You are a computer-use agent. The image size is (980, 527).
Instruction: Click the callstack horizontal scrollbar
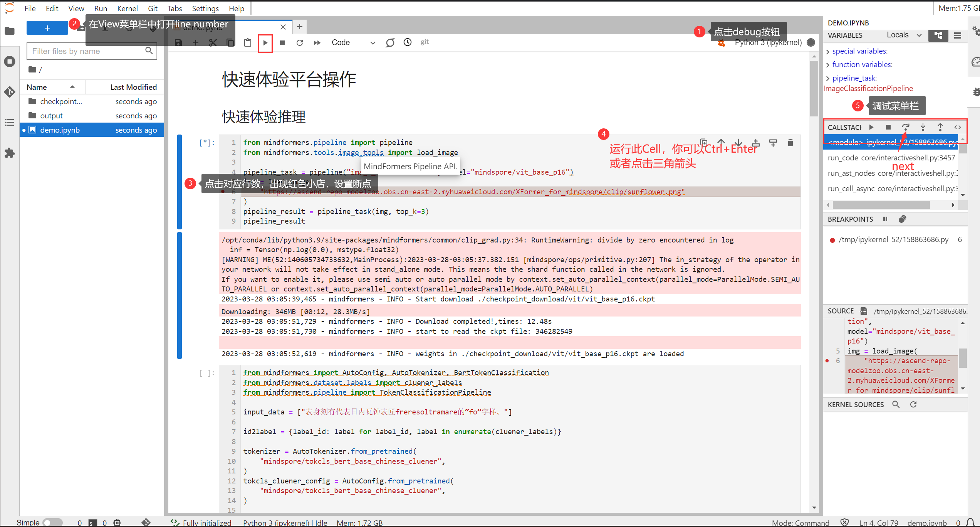tap(881, 205)
